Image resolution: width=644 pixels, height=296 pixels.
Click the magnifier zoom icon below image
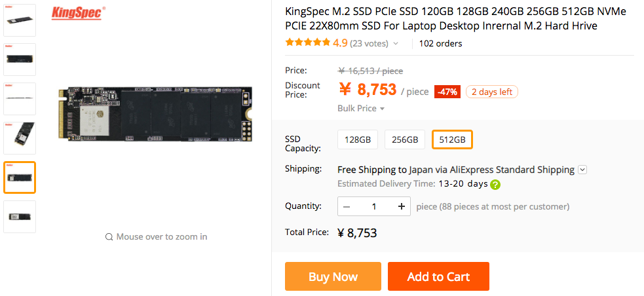109,237
